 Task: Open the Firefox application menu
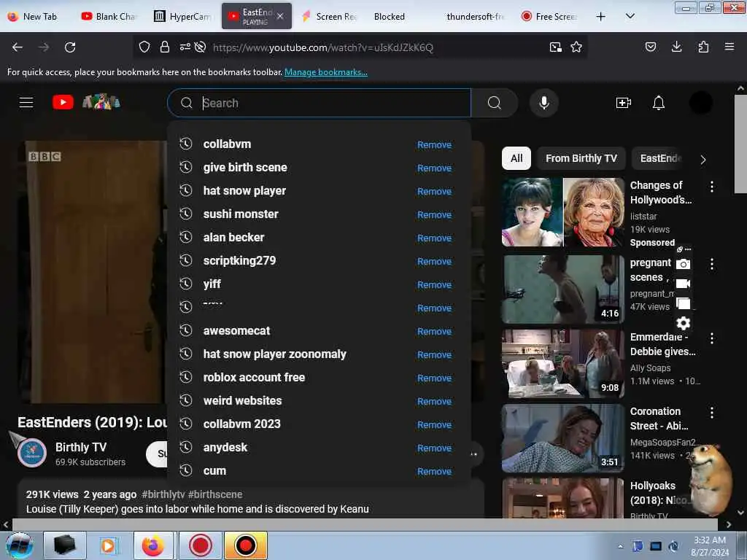coord(729,47)
